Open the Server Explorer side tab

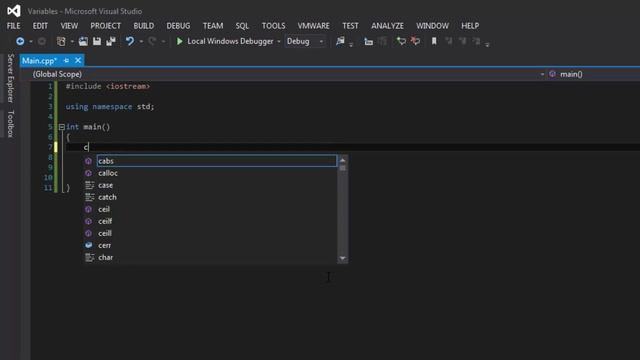click(11, 78)
